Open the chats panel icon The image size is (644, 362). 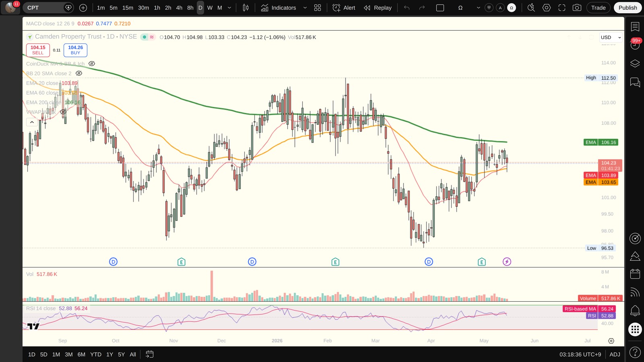point(635,82)
